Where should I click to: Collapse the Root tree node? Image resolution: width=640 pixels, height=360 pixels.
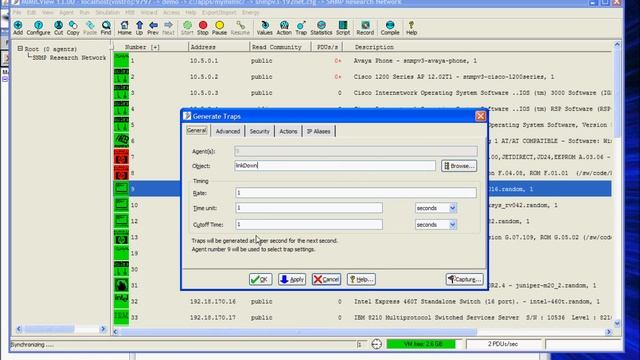coord(20,49)
